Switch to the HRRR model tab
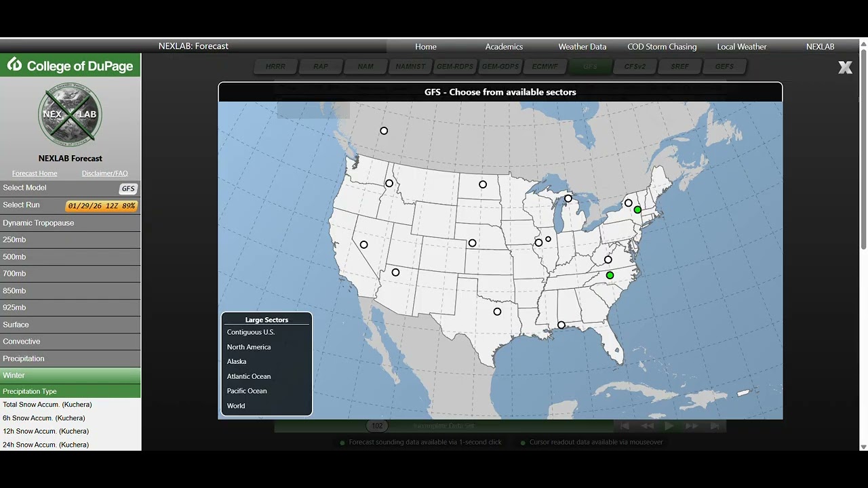Image resolution: width=868 pixels, height=488 pixels. coord(276,66)
